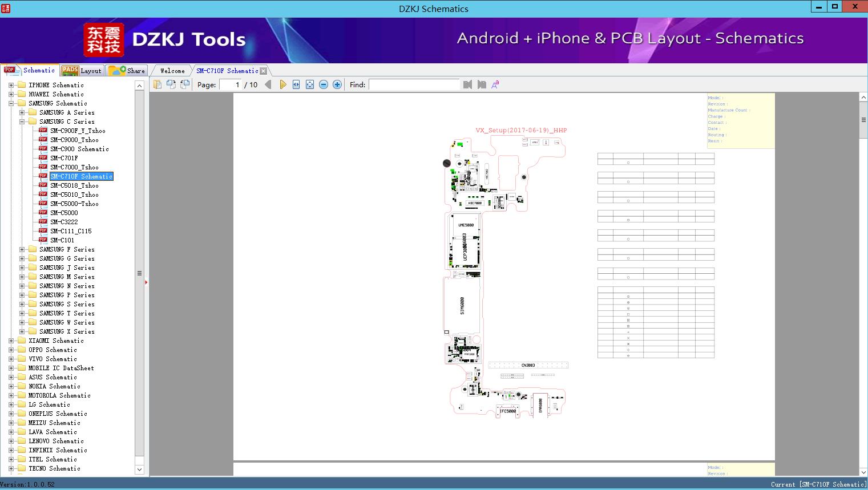Expand the SAMSUNG G Series folder

point(22,258)
